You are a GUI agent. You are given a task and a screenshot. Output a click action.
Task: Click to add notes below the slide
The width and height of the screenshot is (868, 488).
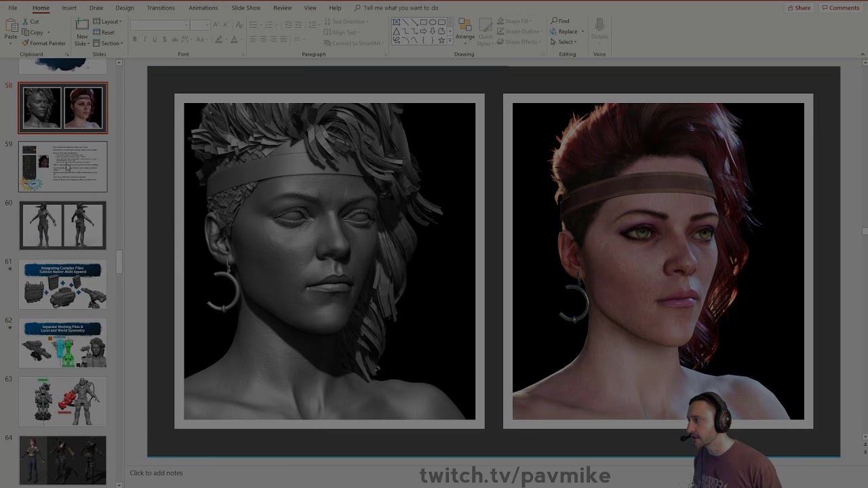click(x=157, y=473)
